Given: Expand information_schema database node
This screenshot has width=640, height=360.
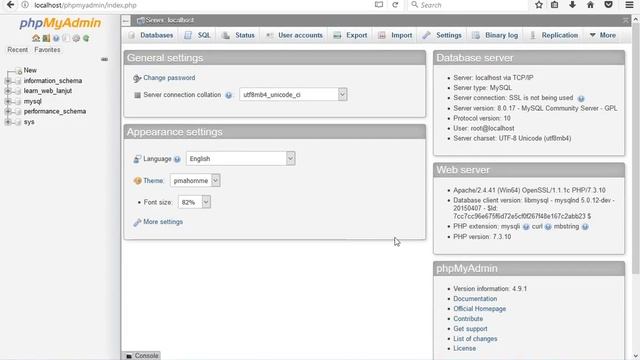Looking at the screenshot, I should 8,81.
